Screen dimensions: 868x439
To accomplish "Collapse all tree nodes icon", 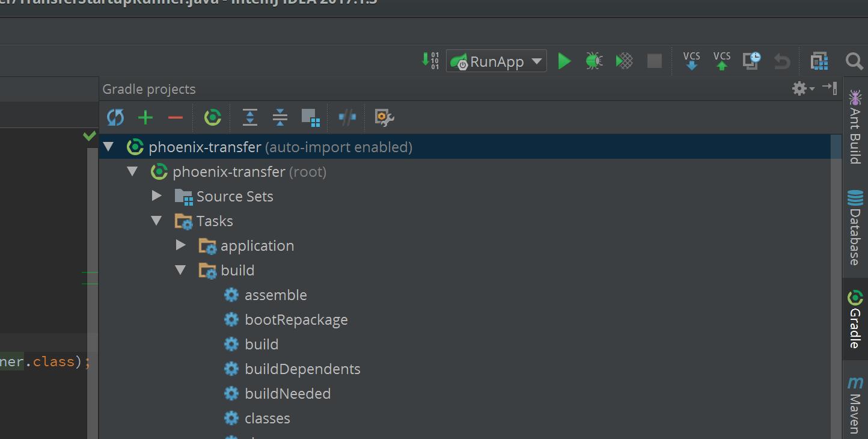I will click(280, 117).
